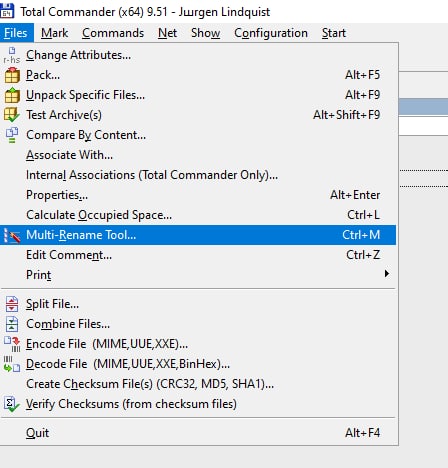
Task: Click the Alt+Shift+F9 shortcut text
Action: (346, 115)
